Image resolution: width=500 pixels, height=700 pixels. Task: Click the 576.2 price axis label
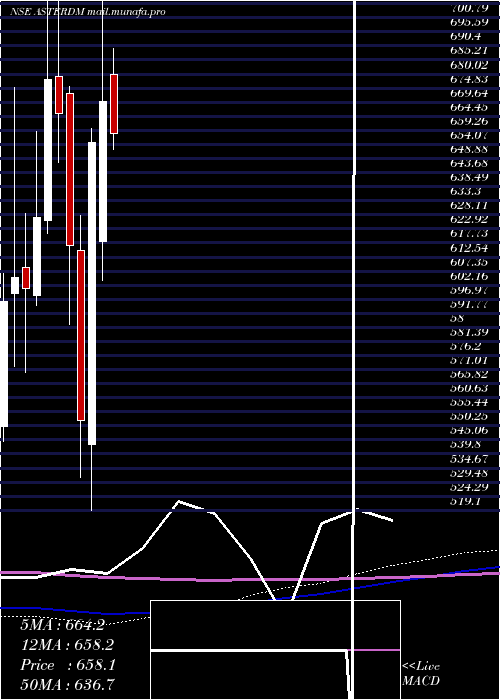coord(467,346)
